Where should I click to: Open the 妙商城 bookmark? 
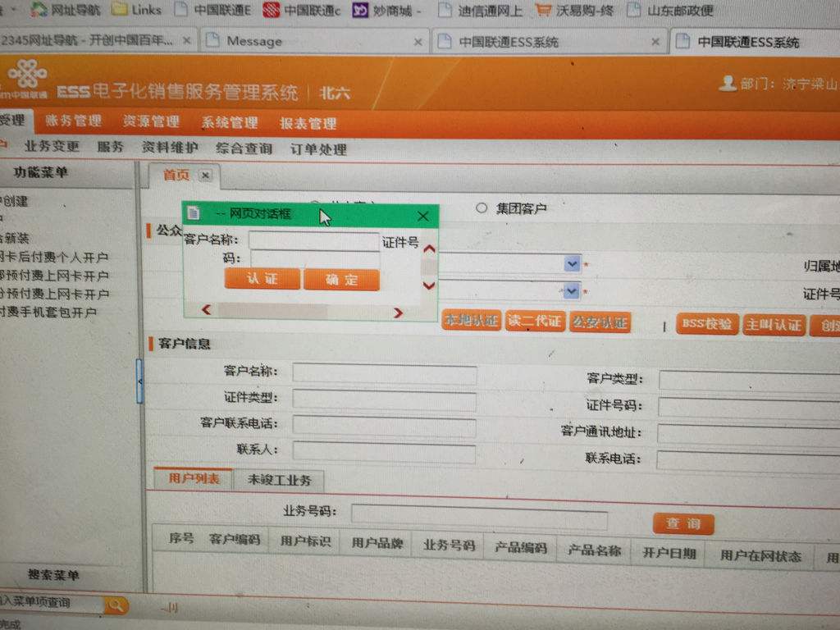point(387,10)
